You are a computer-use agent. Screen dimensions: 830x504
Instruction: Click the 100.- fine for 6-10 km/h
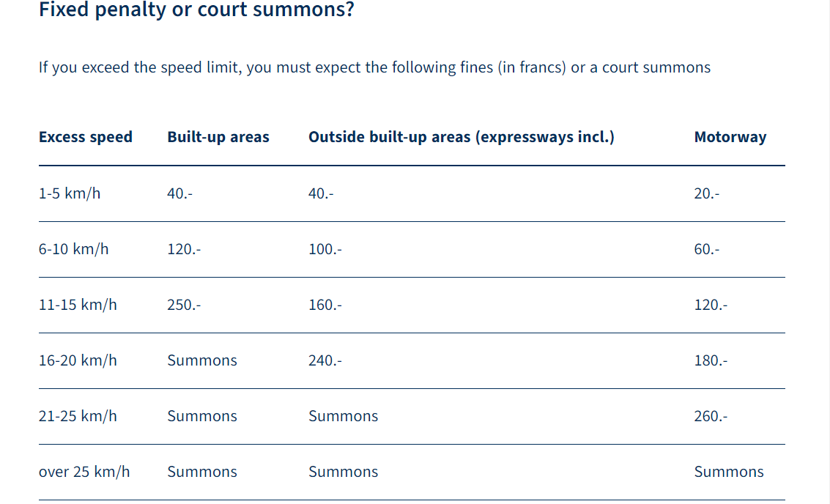(x=325, y=249)
